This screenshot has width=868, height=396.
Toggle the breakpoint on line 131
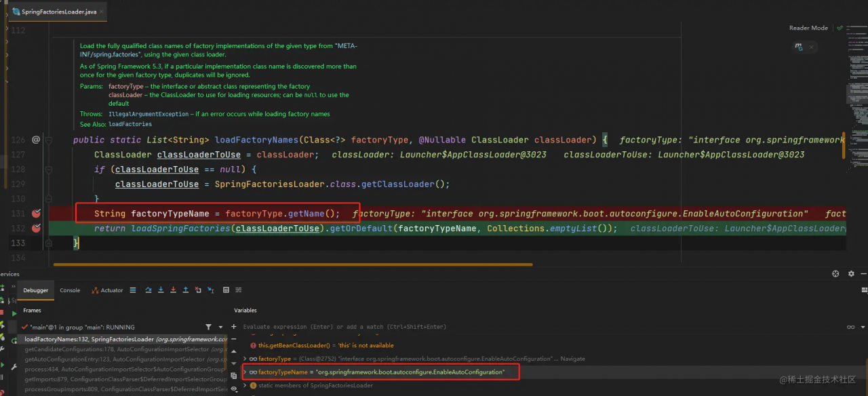click(37, 214)
